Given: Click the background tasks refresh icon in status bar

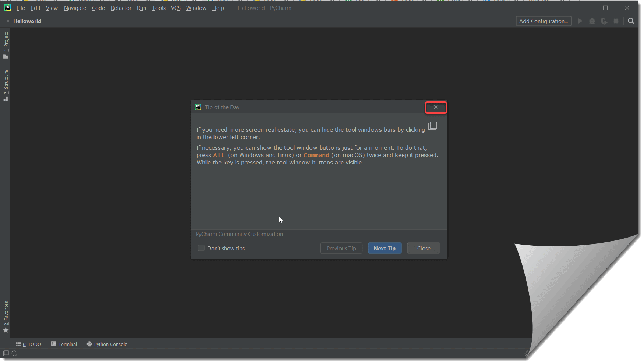Looking at the screenshot, I should pos(15,353).
